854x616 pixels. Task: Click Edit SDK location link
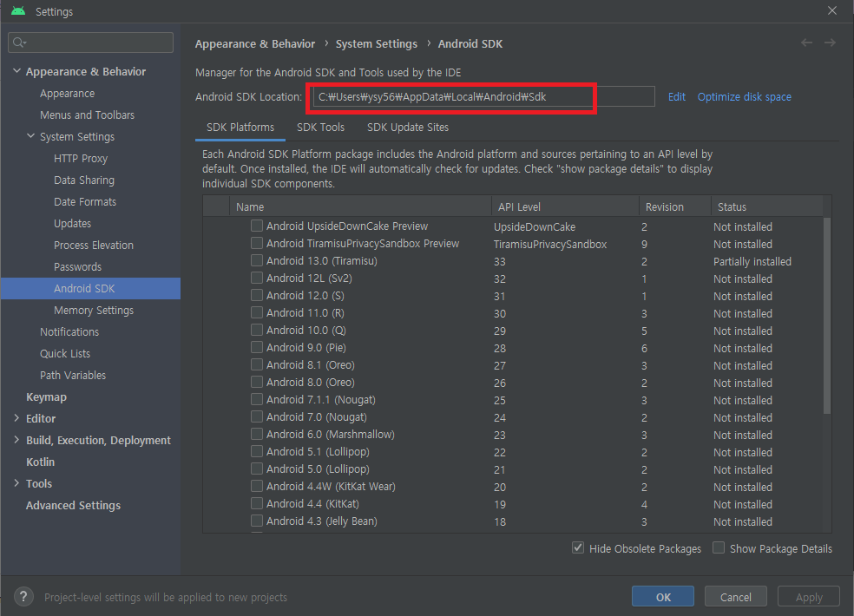click(676, 97)
